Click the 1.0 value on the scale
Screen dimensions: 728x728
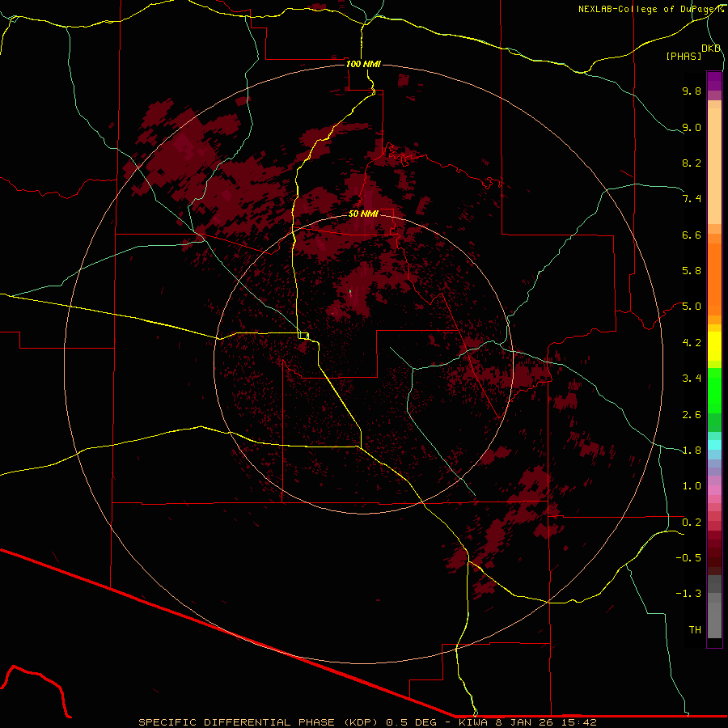click(x=692, y=486)
